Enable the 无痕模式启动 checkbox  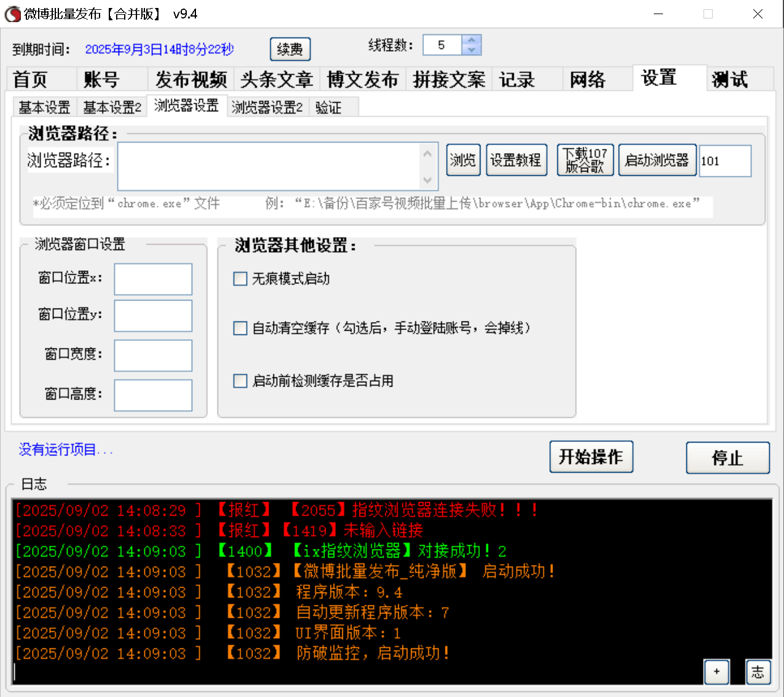tap(240, 278)
